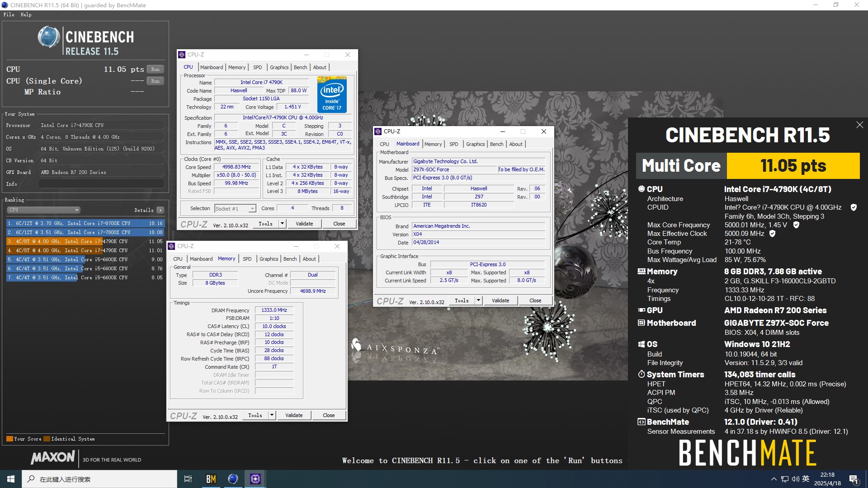The image size is (868, 488).
Task: Select Memory tab in CPU-Z Mainboard window
Action: 433,144
